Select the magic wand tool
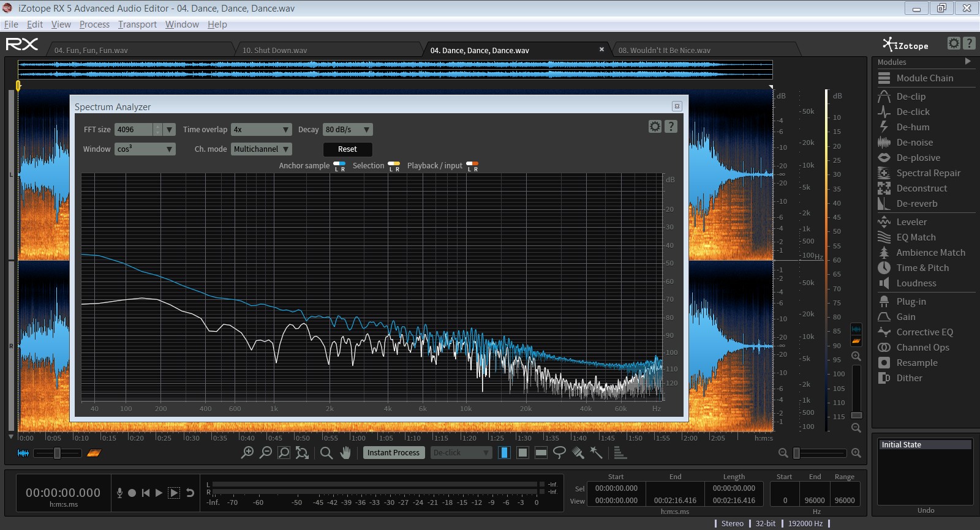This screenshot has height=530, width=980. click(596, 452)
